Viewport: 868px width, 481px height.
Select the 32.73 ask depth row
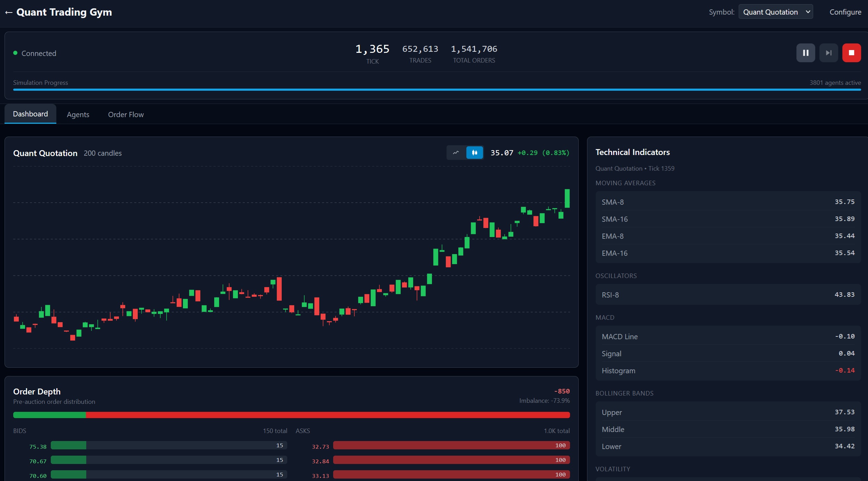[x=433, y=446]
